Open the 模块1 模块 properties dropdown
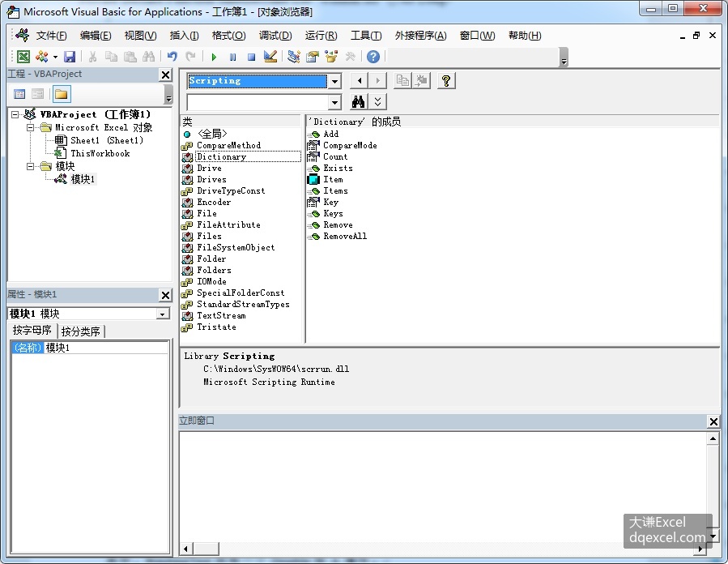Viewport: 728px width, 564px height. (162, 314)
